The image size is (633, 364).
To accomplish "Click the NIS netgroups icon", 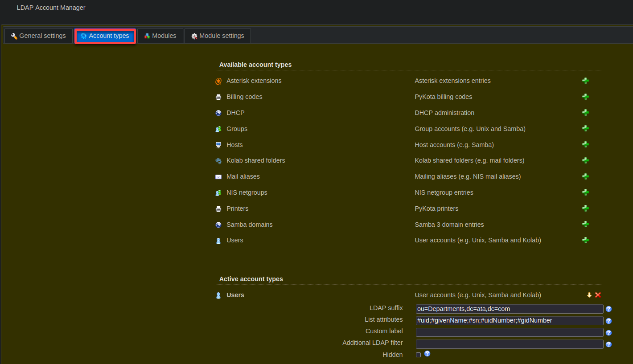I will pyautogui.click(x=218, y=193).
